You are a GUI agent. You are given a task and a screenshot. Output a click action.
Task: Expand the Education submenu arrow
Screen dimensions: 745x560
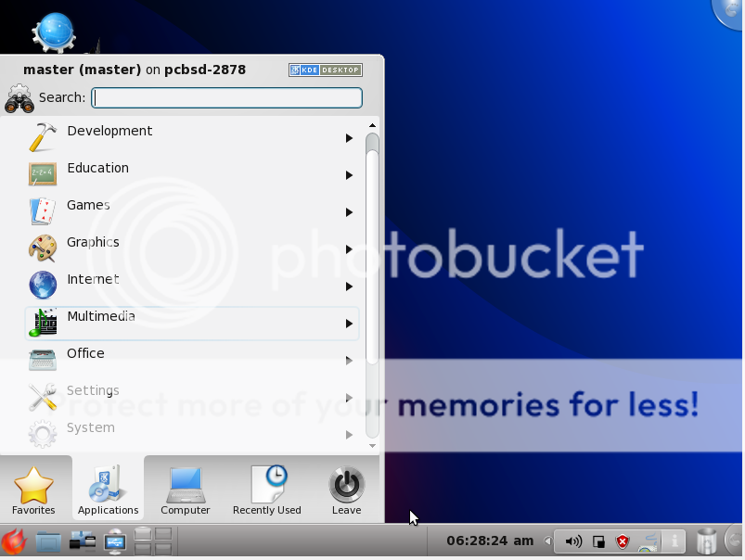point(349,175)
